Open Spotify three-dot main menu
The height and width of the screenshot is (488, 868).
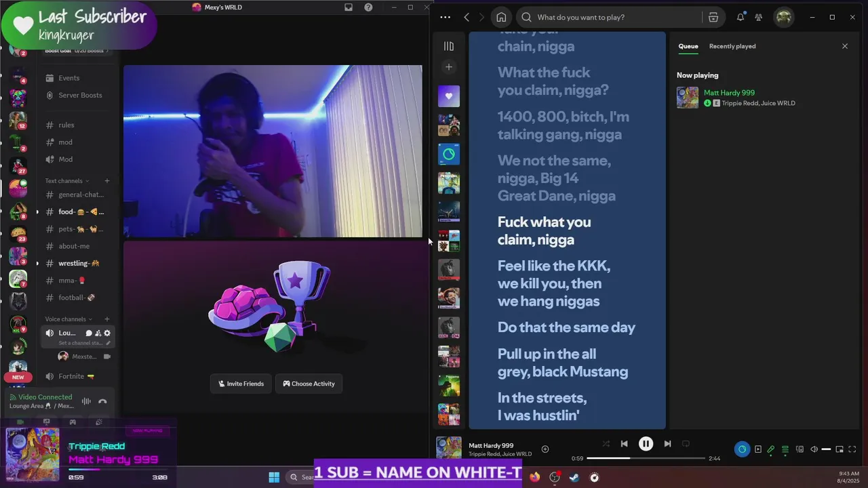click(x=445, y=17)
